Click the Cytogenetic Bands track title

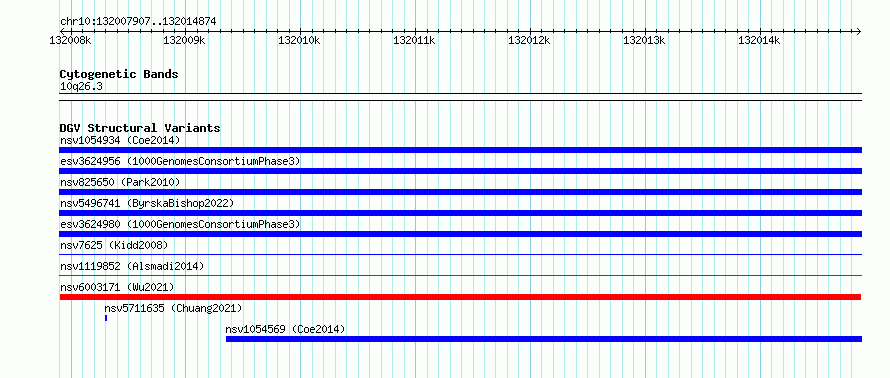tap(119, 74)
